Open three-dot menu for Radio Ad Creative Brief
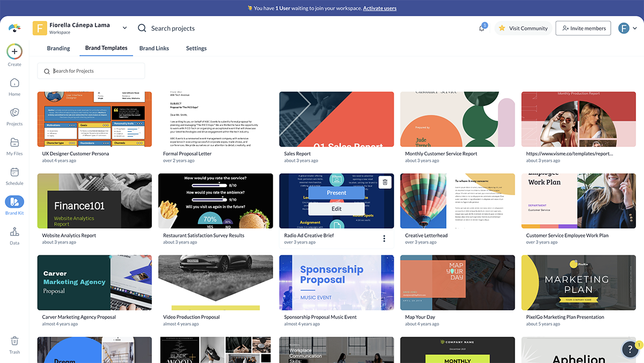 (384, 239)
